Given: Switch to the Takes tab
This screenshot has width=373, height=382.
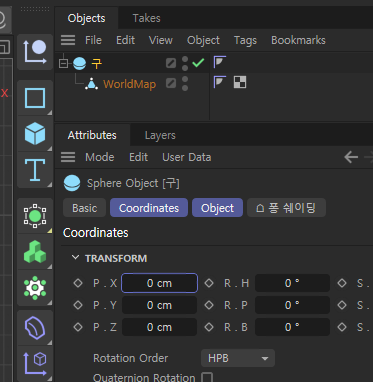Looking at the screenshot, I should click(146, 18).
